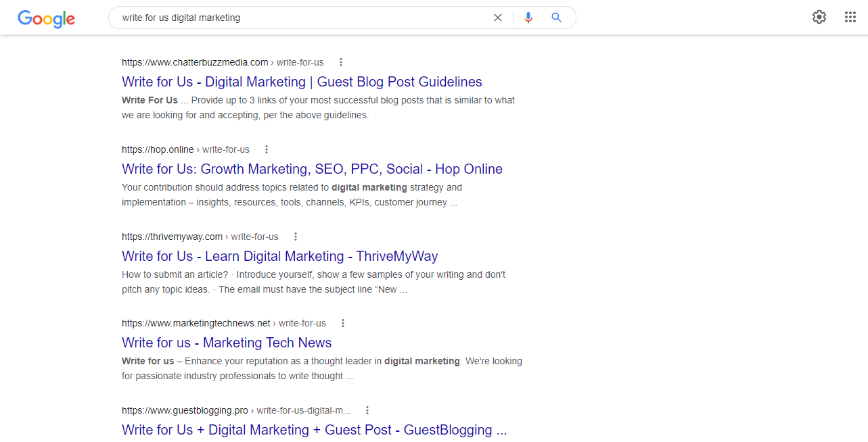
Task: Open 'Write for Us: Growth Marketing, SEO, PPC, Social - Hop Online'
Action: tap(312, 169)
